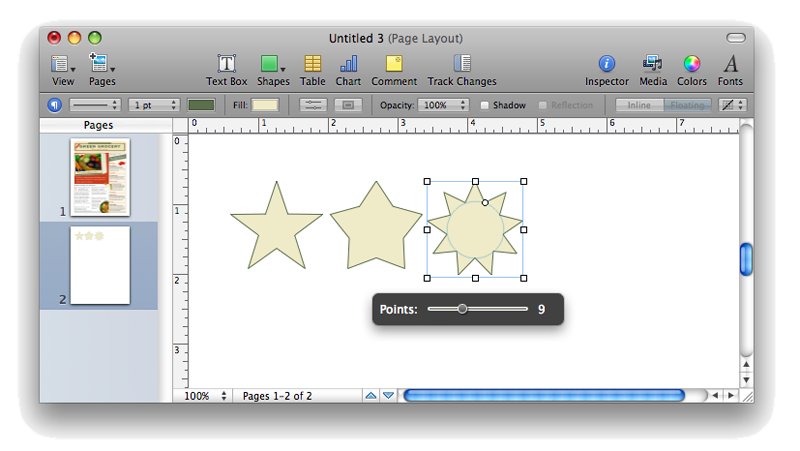Toggle the blue paragraph styles drawer button
Image resolution: width=800 pixels, height=451 pixels.
coord(55,105)
